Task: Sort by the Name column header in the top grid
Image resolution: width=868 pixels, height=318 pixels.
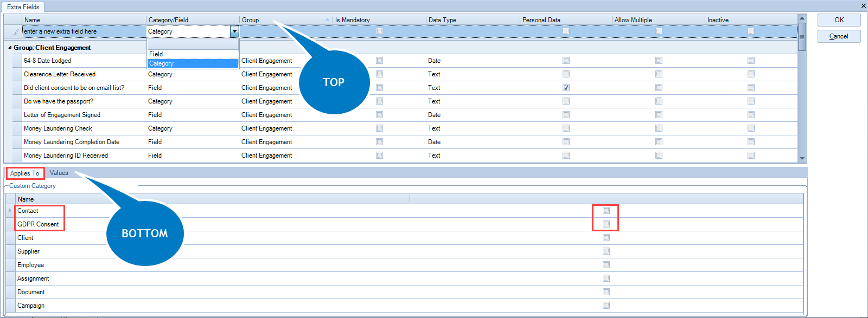Action: pyautogui.click(x=84, y=20)
